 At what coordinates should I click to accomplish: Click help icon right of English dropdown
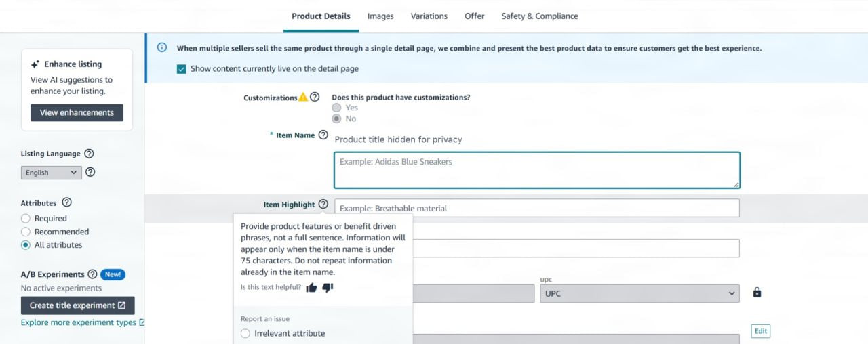(90, 172)
